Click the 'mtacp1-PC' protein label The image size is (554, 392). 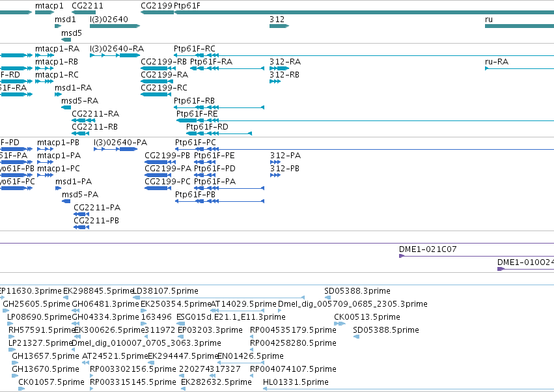tap(59, 168)
